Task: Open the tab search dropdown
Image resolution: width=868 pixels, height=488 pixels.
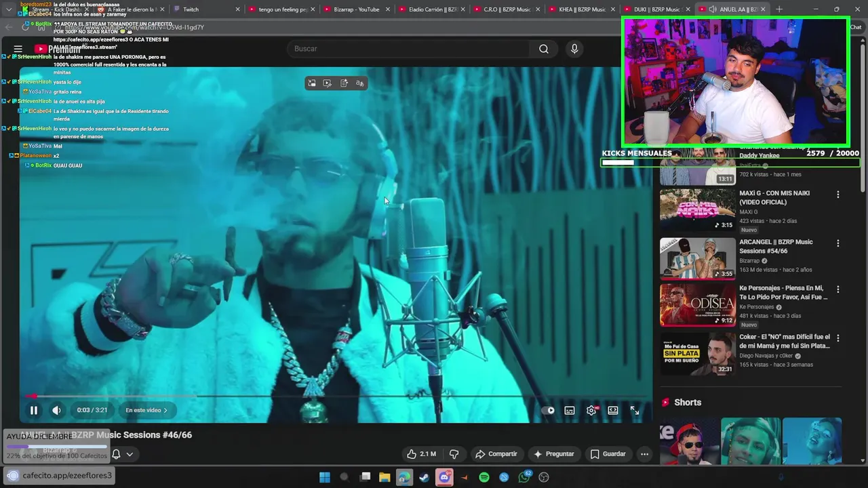Action: [9, 9]
